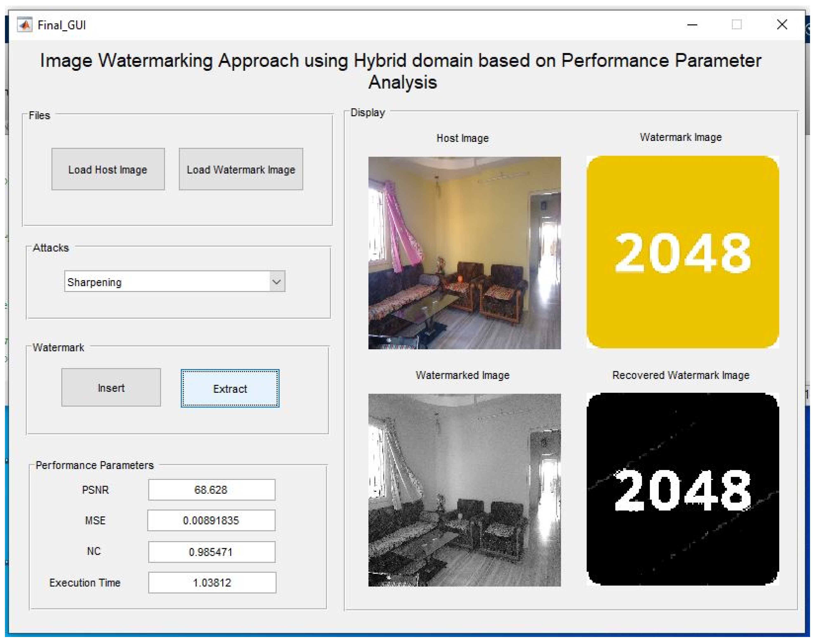Click the MATLAB icon in title bar
The height and width of the screenshot is (644, 816).
click(x=25, y=25)
